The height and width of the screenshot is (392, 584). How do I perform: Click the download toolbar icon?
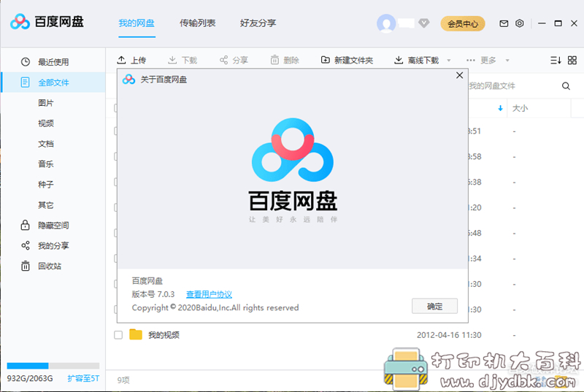(172, 60)
